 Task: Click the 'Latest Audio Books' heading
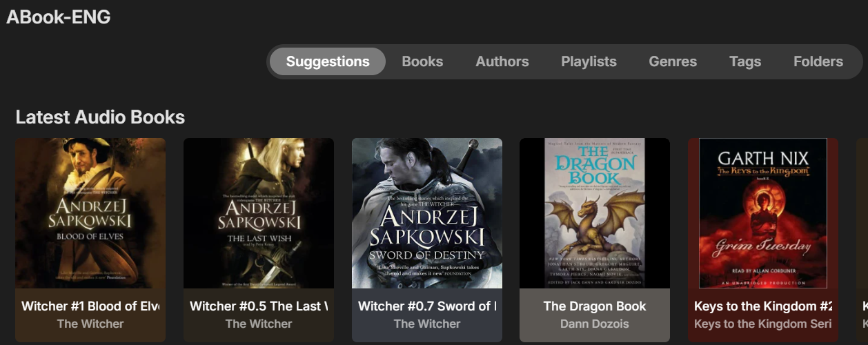100,117
